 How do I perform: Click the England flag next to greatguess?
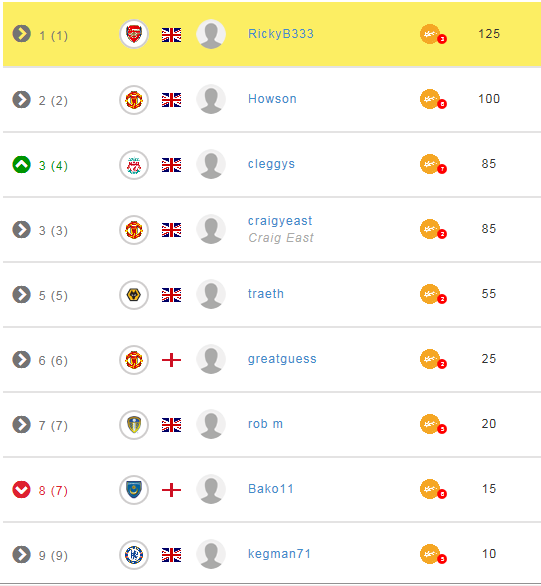pyautogui.click(x=171, y=360)
